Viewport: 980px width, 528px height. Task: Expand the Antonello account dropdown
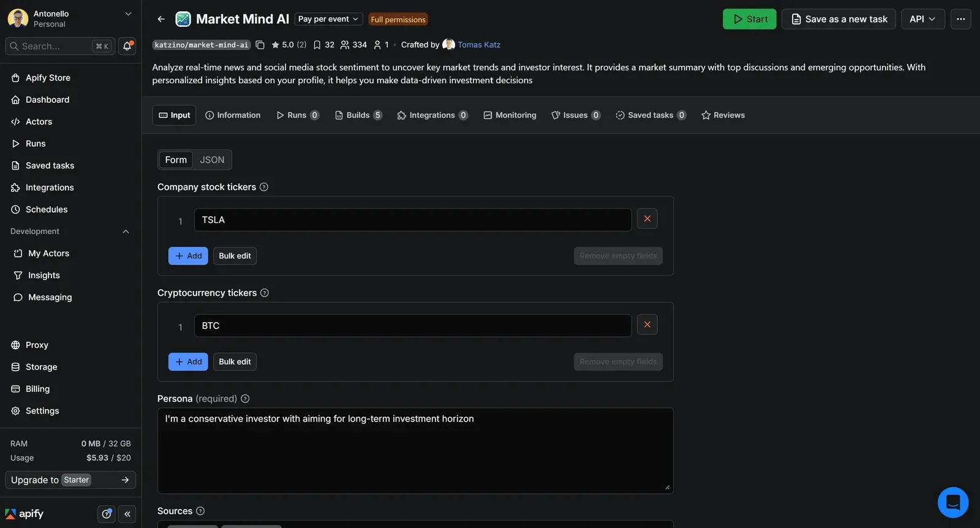(x=128, y=13)
